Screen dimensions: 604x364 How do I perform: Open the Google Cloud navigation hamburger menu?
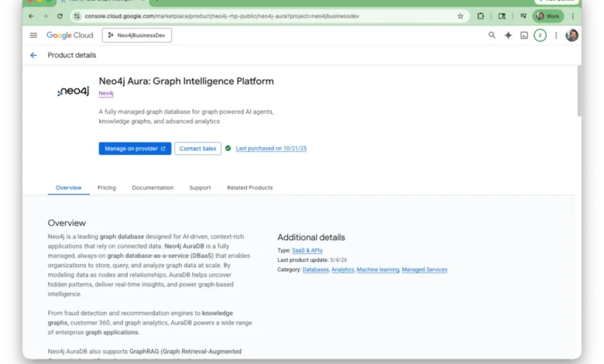pos(33,35)
